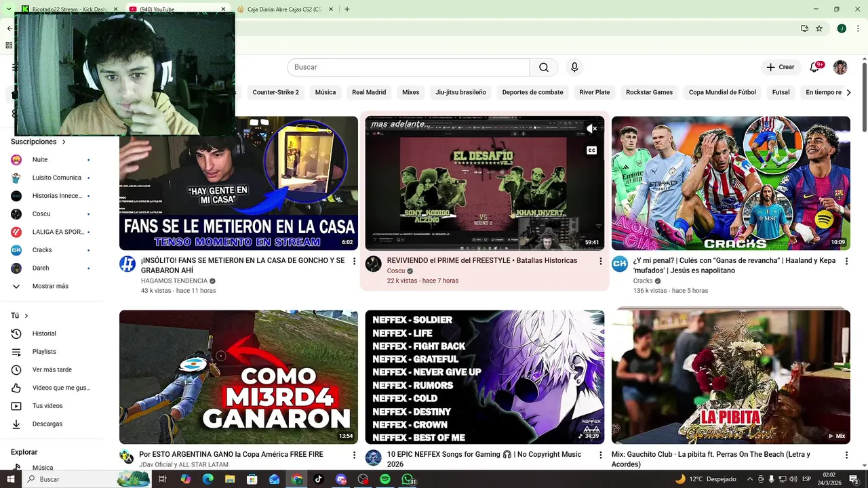Viewport: 868px width, 488px height.
Task: Open the Coscu subscription in the sidebar
Action: coord(52,214)
